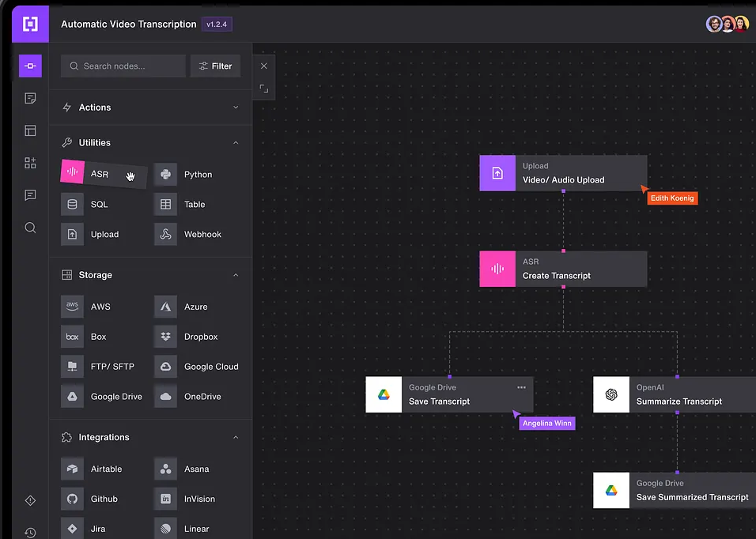Viewport: 756px width, 539px height.
Task: Collapse the Integrations section chevron
Action: (236, 437)
